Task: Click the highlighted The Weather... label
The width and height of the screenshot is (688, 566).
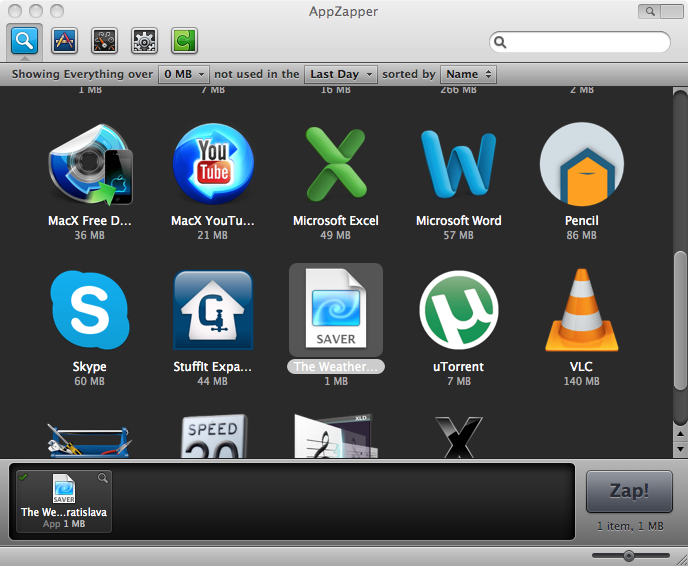Action: coord(336,366)
